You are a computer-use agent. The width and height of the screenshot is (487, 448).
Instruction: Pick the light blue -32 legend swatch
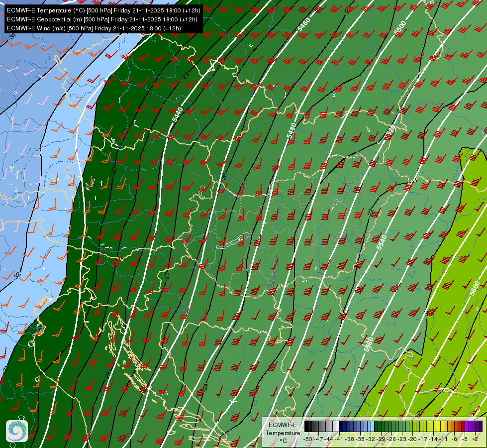point(373,426)
